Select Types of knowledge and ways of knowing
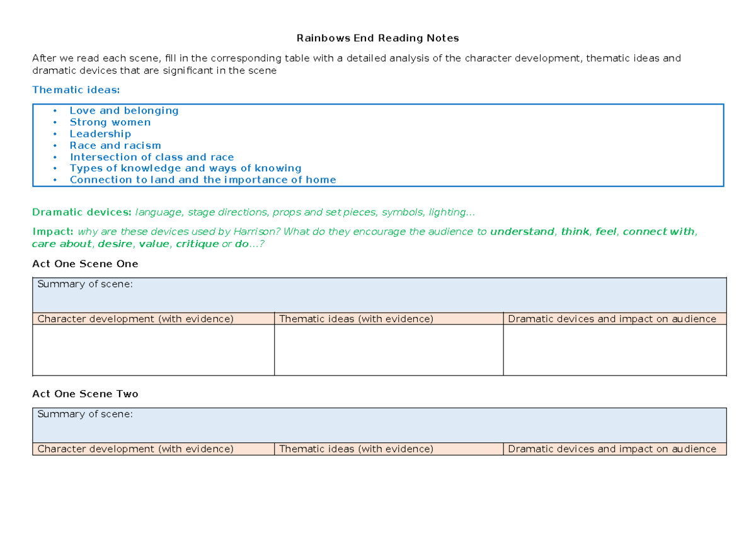 coord(185,168)
